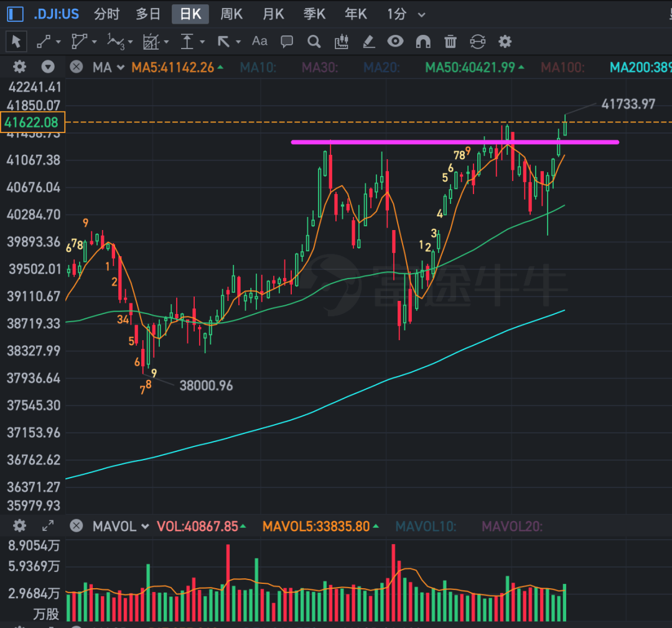Toggle the MA10 moving average line
Screen dimensions: 672x628
[x=258, y=67]
